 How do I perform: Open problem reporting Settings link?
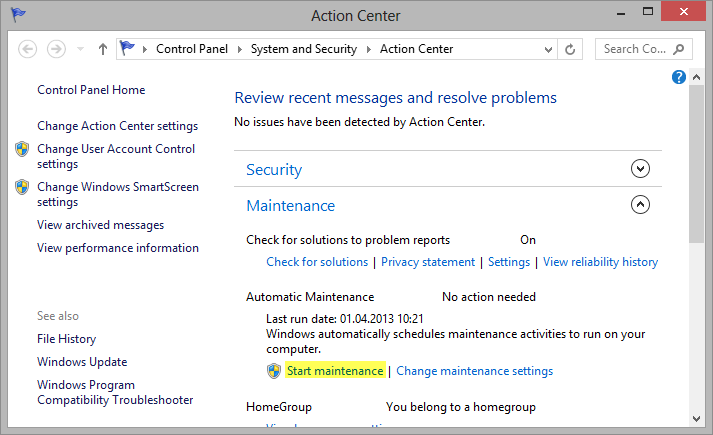[x=509, y=262]
